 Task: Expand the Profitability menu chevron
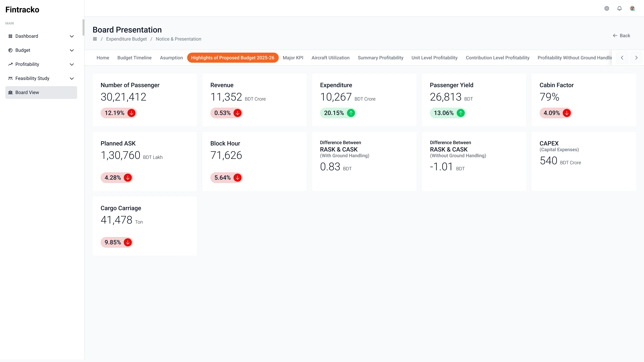click(x=72, y=65)
